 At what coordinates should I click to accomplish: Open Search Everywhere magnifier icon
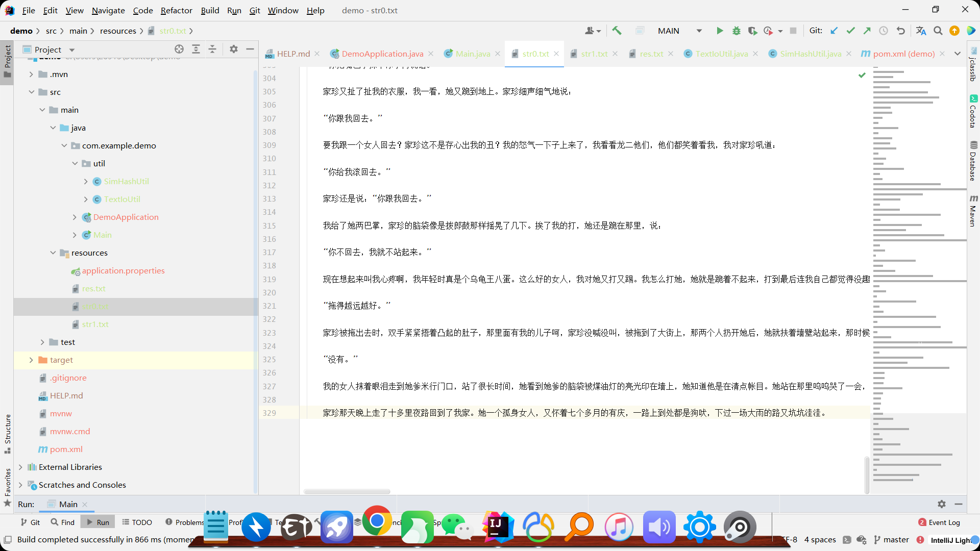[x=938, y=31]
